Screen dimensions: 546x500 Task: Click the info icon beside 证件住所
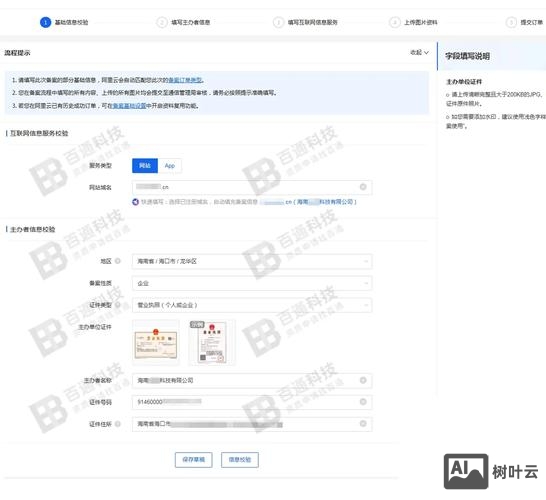coord(118,424)
